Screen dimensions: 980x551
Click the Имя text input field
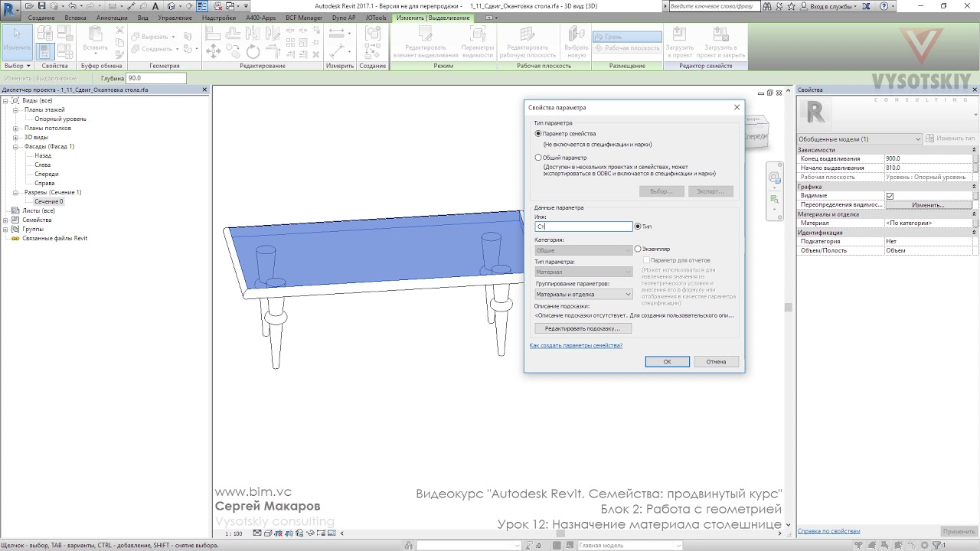pos(583,227)
